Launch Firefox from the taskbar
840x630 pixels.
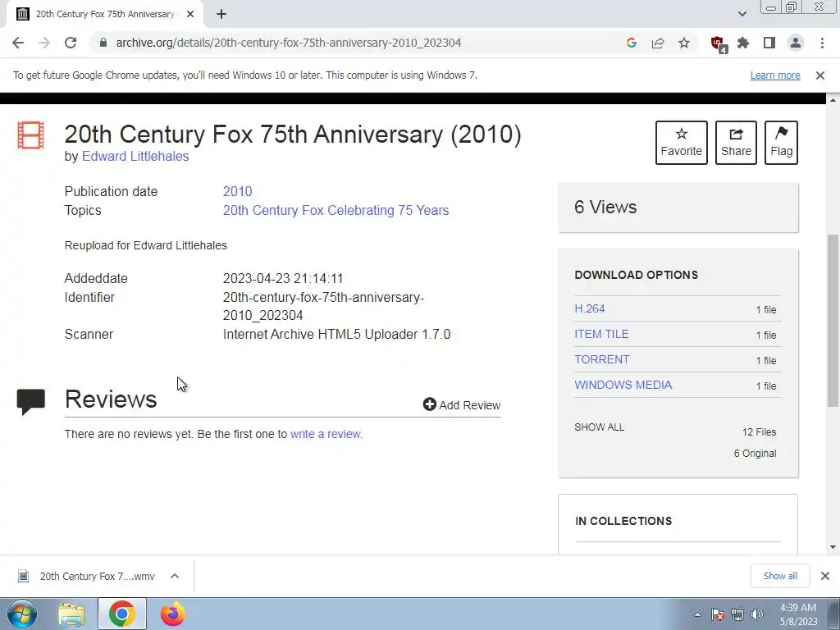click(x=172, y=614)
